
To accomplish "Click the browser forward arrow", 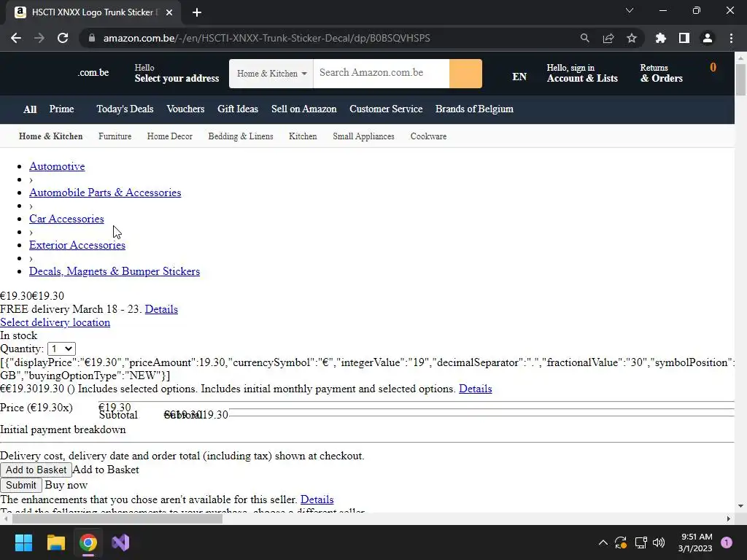I will tap(39, 38).
